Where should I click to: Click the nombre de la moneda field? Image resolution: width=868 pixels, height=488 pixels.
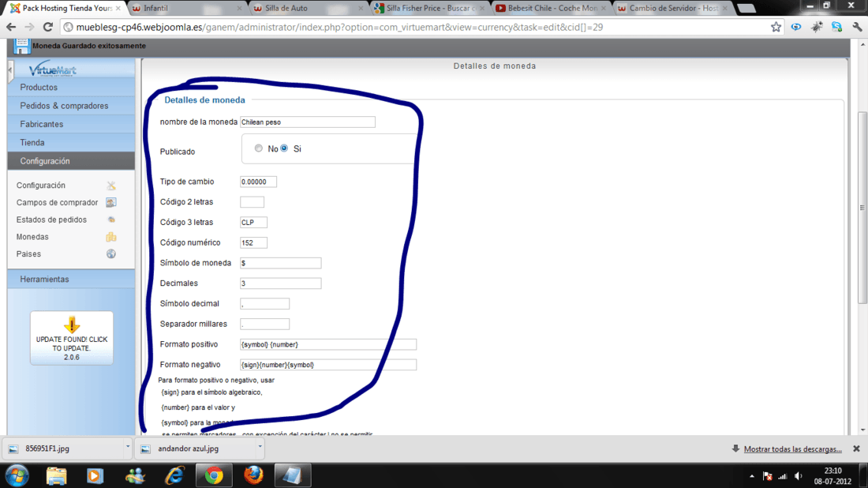click(308, 122)
